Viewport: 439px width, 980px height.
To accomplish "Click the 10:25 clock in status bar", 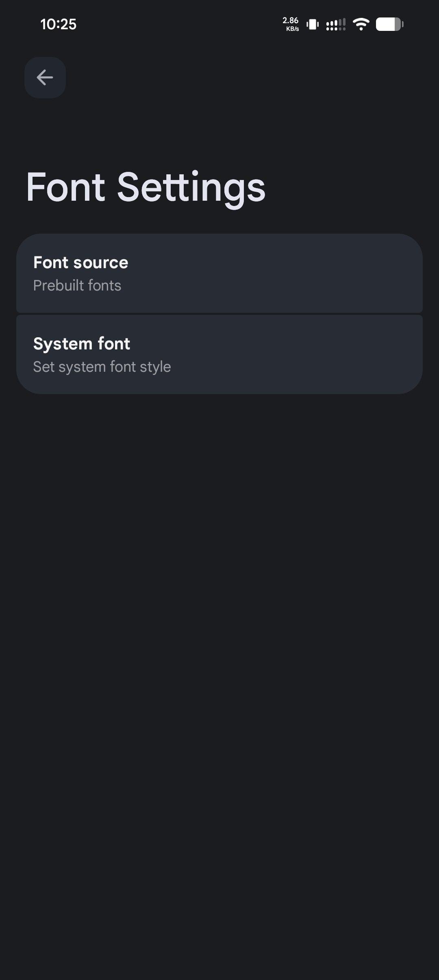I will coord(58,24).
